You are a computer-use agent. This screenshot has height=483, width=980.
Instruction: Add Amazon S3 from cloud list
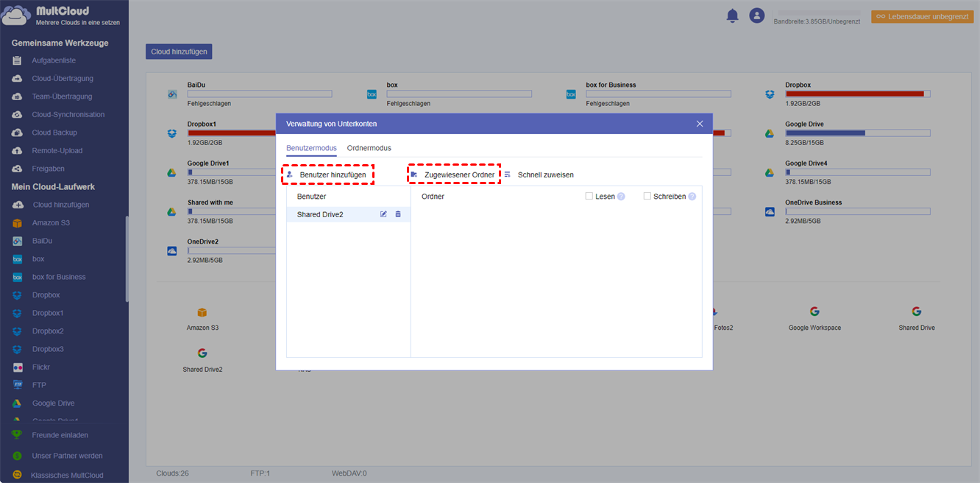[202, 318]
